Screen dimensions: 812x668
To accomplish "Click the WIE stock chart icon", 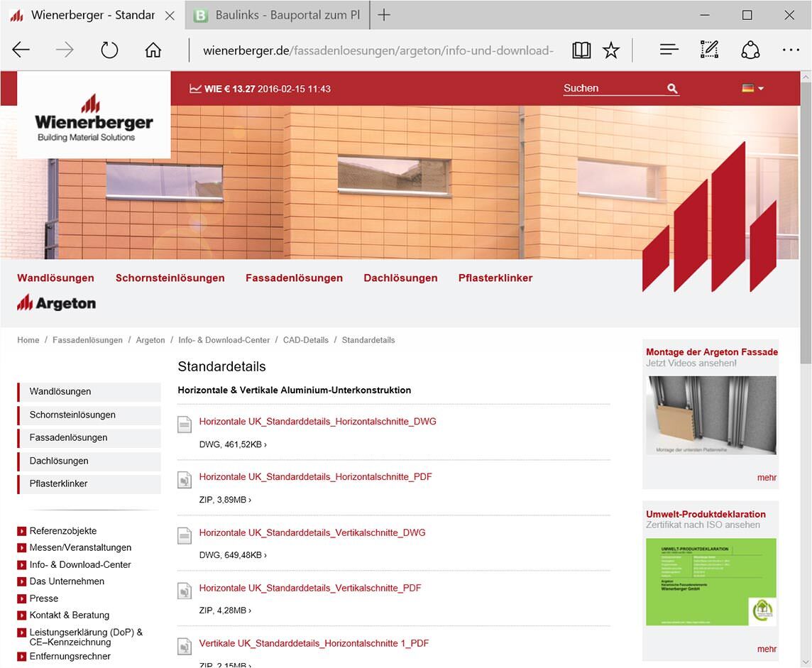I will (x=195, y=89).
